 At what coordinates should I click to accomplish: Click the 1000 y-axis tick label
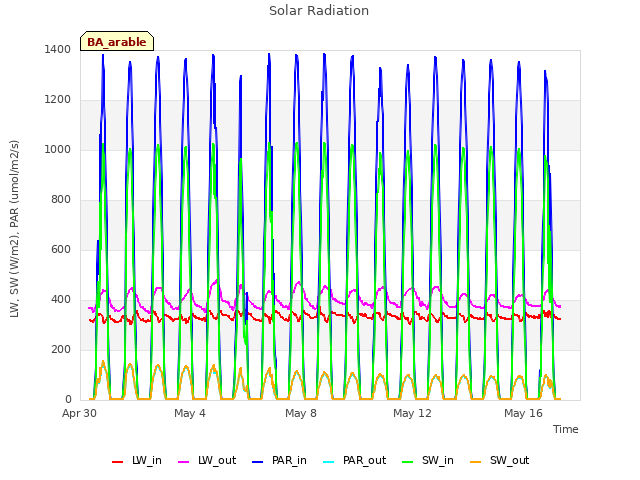[58, 149]
